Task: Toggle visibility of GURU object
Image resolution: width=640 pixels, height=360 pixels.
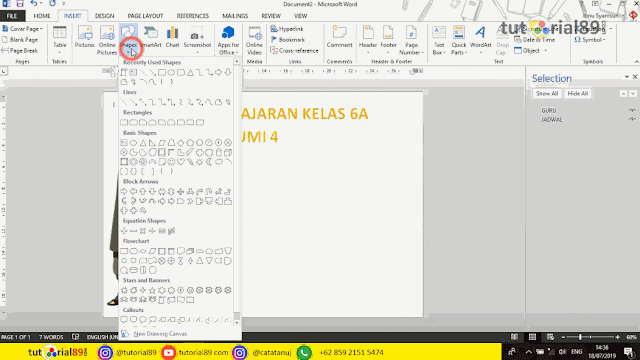Action: (632, 110)
